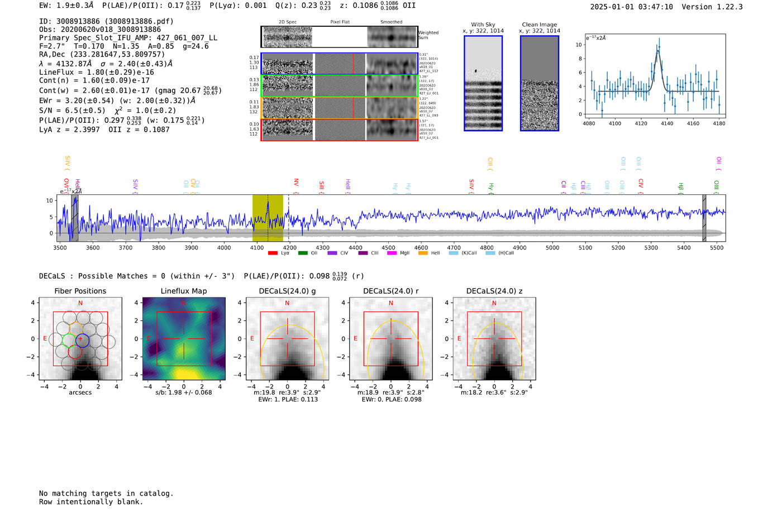Click the magenta MgII legend swatch
Screen dimensions: 782x532
(x=392, y=253)
